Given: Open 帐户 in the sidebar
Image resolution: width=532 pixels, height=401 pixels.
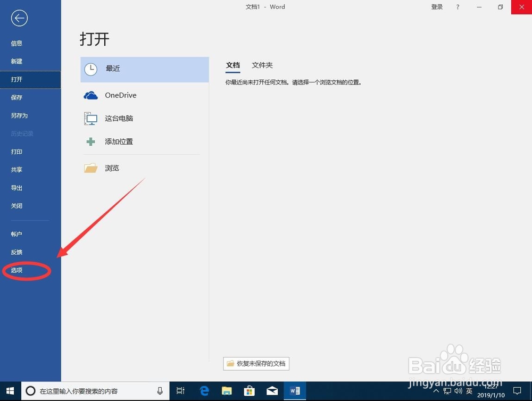Looking at the screenshot, I should click(16, 234).
